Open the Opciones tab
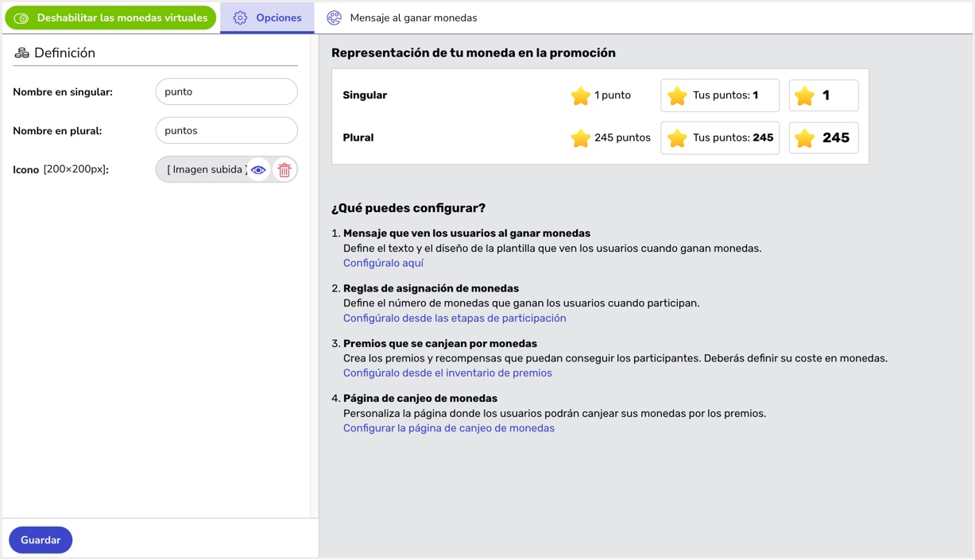975x560 pixels. point(267,17)
